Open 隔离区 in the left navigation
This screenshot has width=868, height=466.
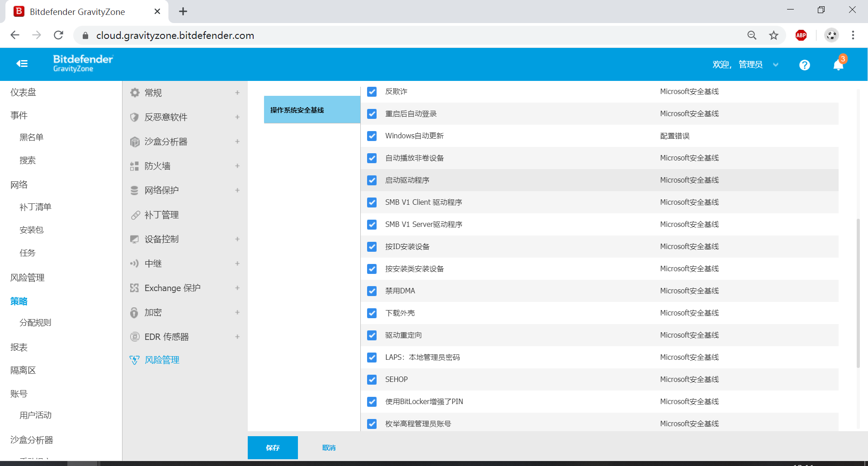23,370
